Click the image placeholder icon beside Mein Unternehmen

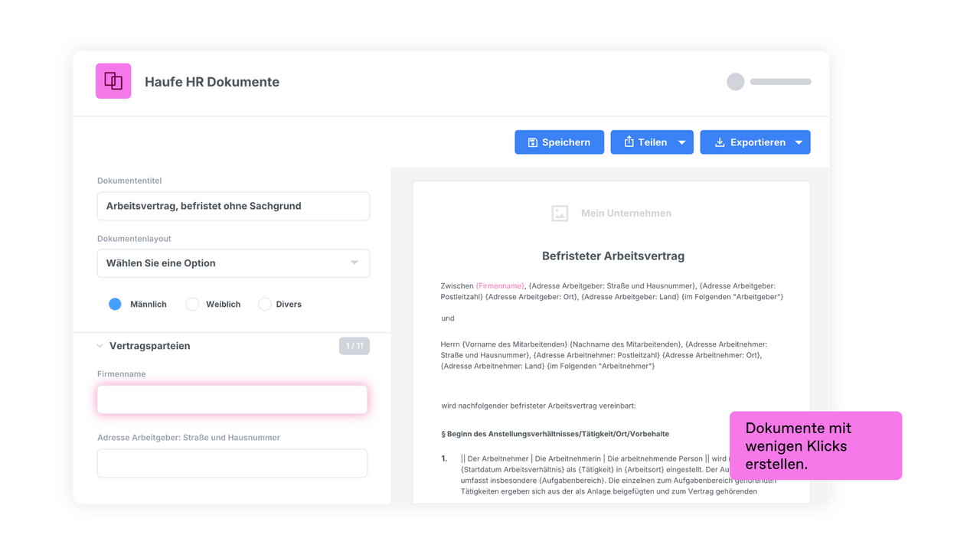pos(560,214)
